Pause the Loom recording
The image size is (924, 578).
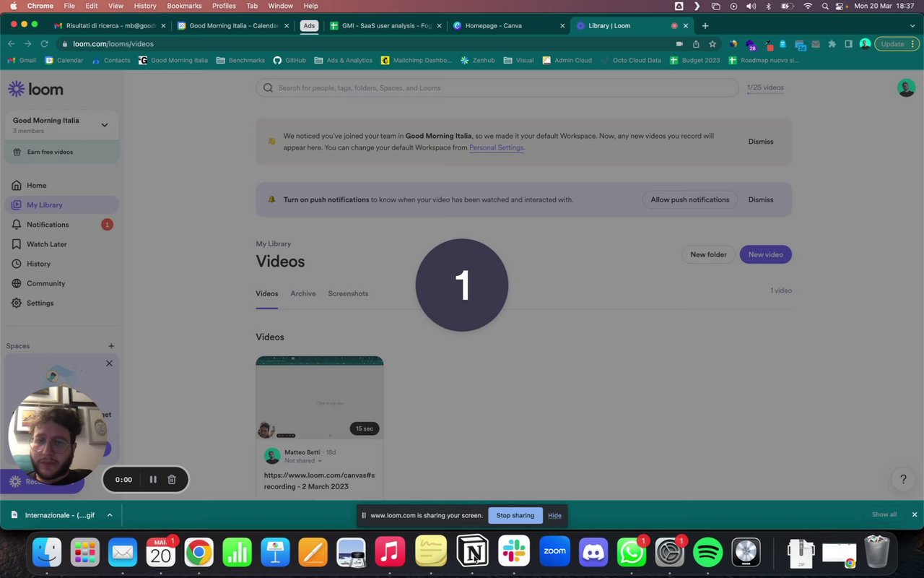[x=153, y=479]
